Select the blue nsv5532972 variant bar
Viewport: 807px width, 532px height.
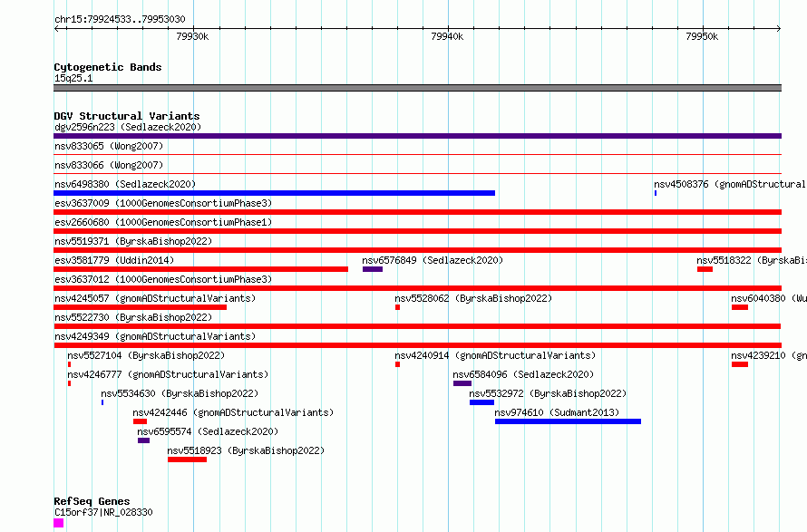(481, 402)
